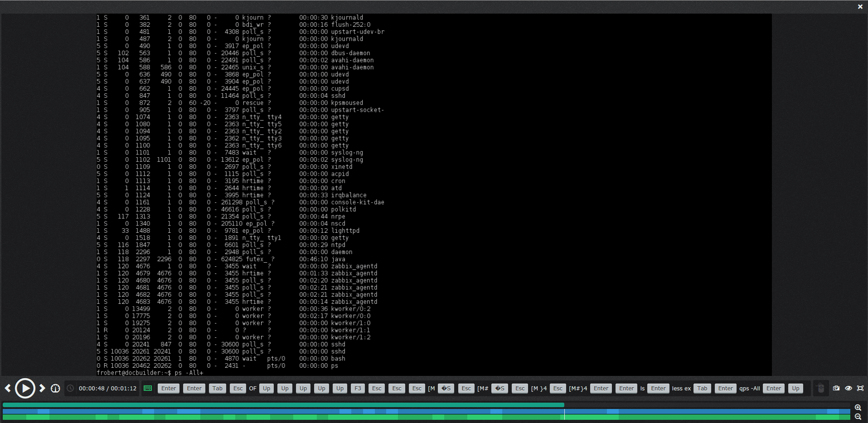Seek using the teal playback progress bar
Viewport: 868px width, 423px height.
point(283,405)
